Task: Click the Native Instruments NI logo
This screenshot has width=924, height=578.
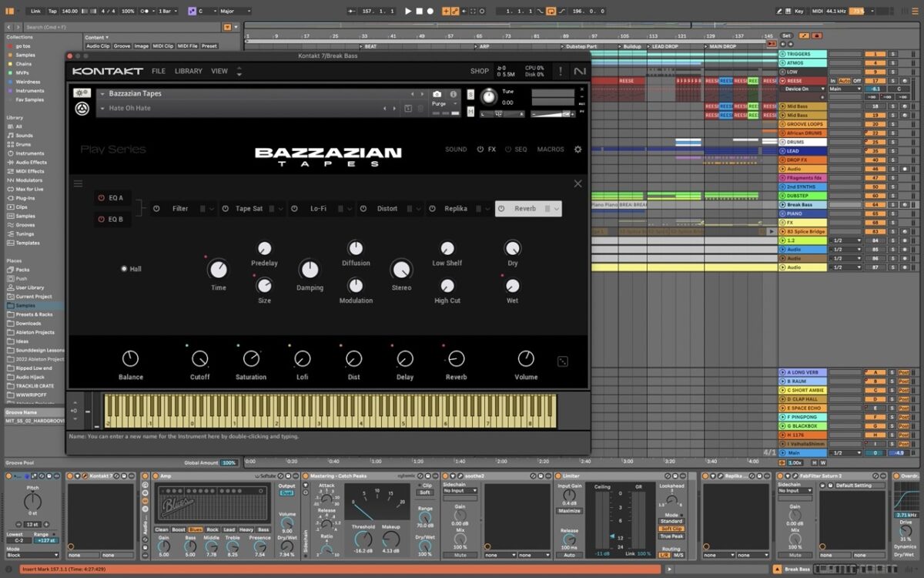Action: pos(579,71)
